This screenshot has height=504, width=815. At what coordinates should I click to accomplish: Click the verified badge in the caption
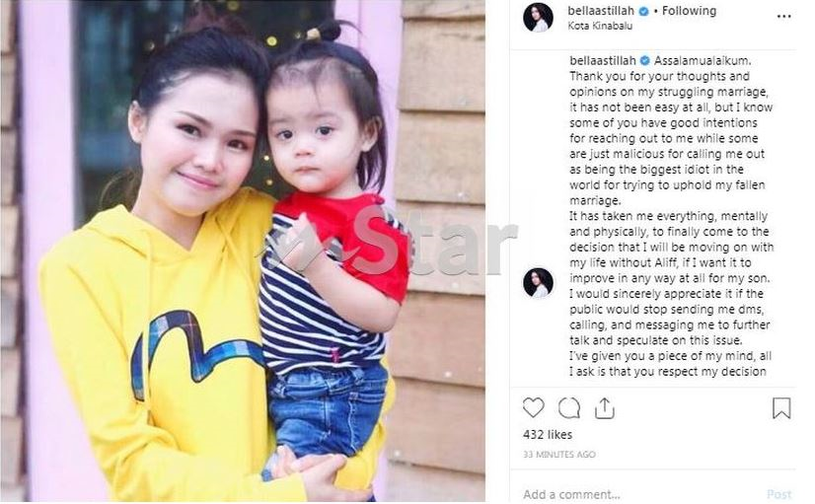pyautogui.click(x=645, y=61)
